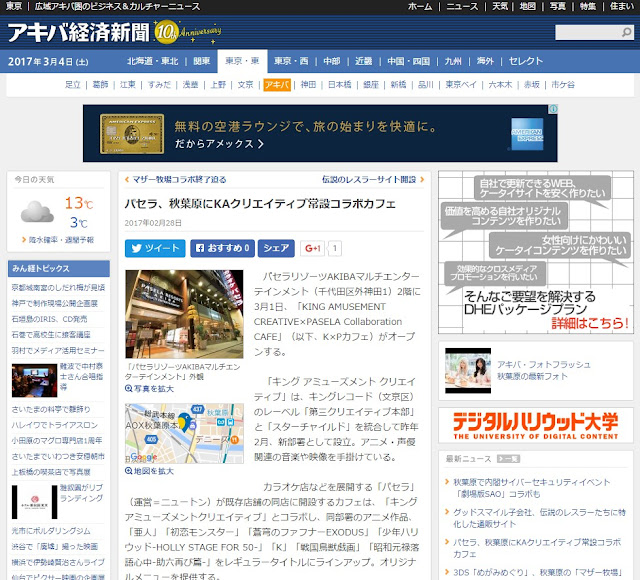
Task: Click the Facebook おすすめ button
Action: 222,248
